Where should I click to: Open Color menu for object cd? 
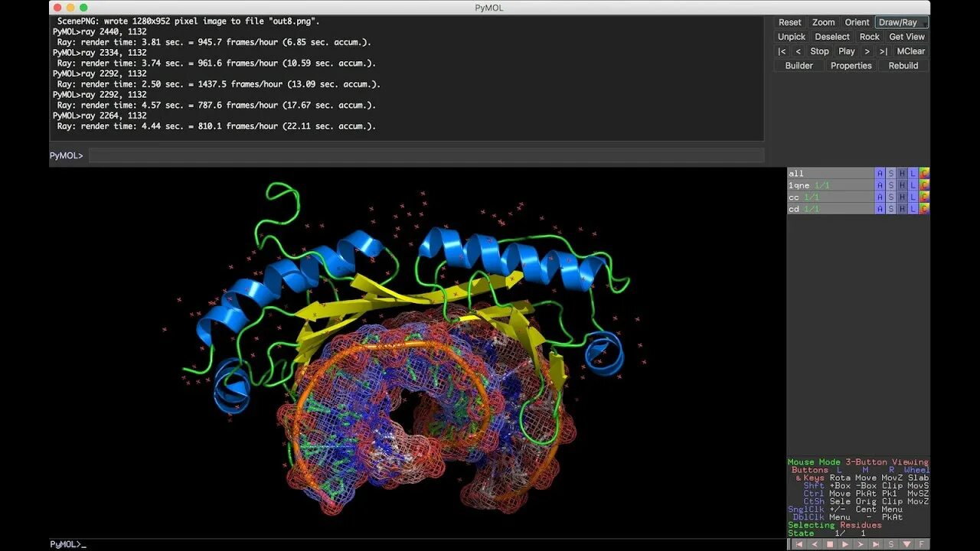[924, 209]
